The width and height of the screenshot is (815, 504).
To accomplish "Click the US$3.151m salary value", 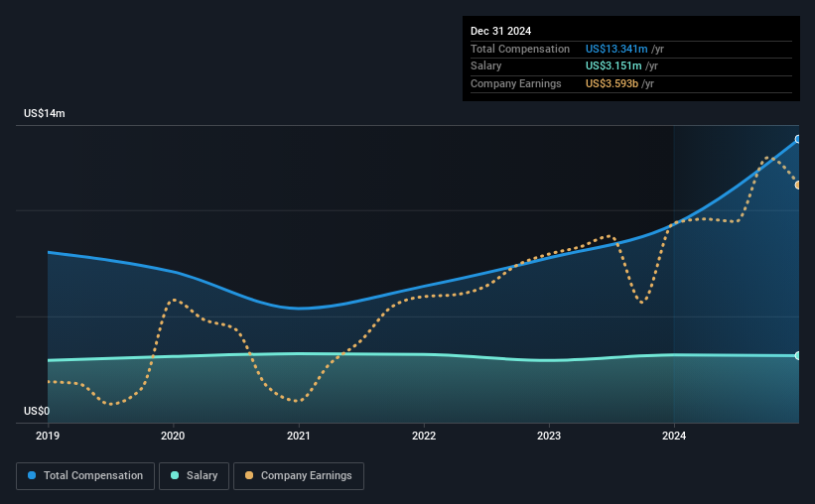I will pos(613,66).
